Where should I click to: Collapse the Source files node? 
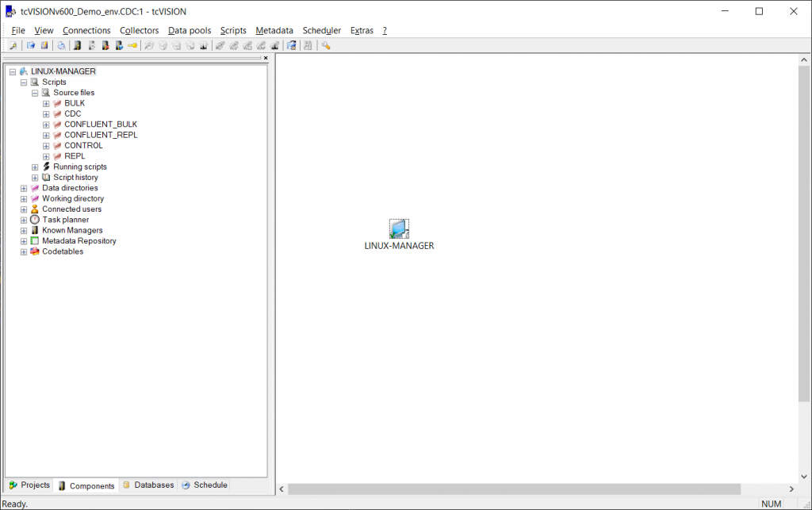click(x=35, y=93)
